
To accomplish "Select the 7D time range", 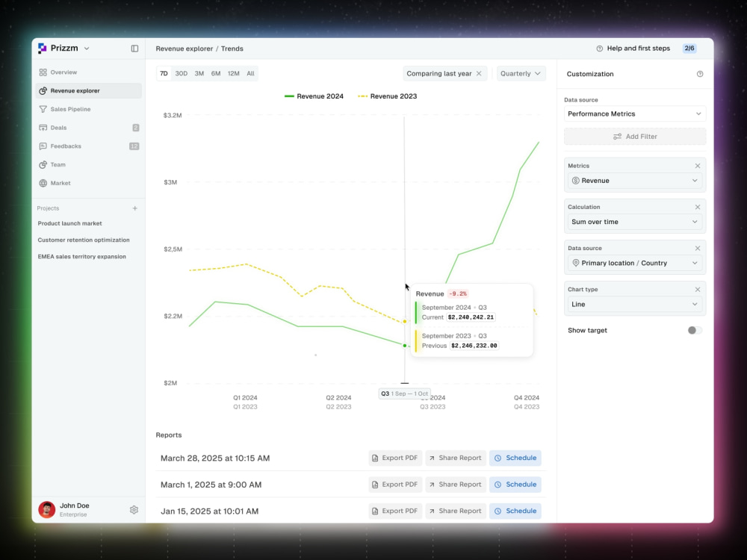I will 164,73.
